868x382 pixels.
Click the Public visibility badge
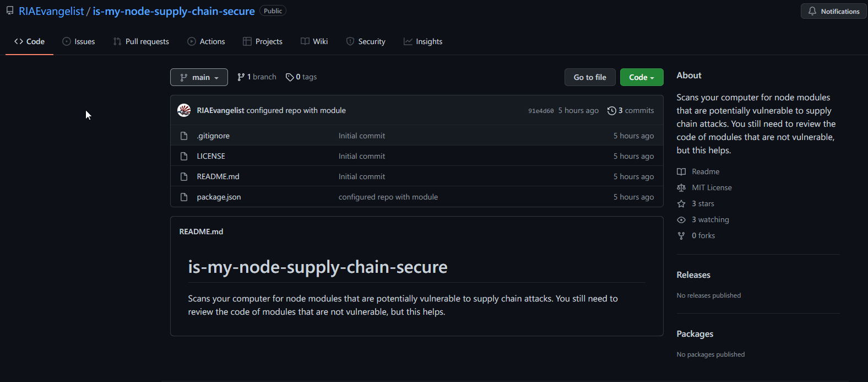click(x=273, y=11)
